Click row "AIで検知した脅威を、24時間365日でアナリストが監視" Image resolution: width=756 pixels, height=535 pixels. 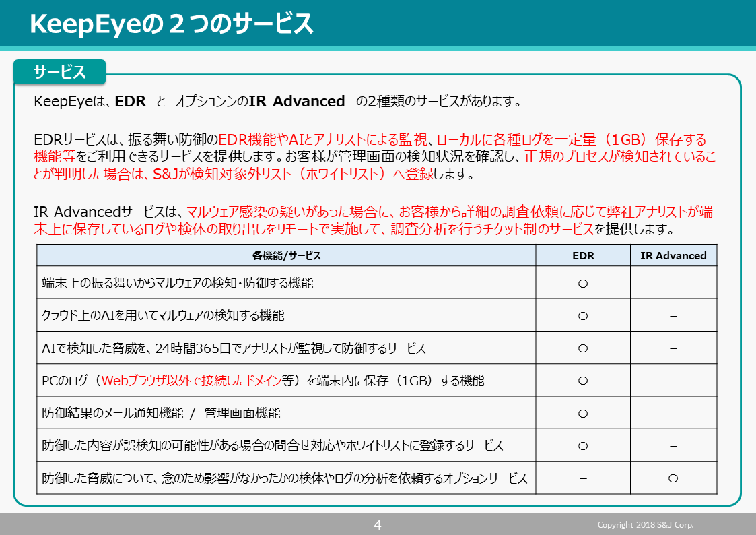[x=286, y=348]
